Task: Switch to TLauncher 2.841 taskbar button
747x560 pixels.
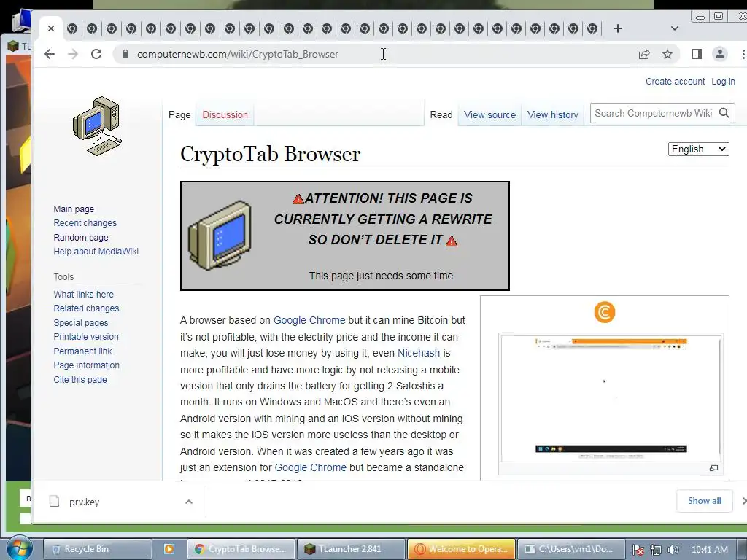Action: tap(351, 549)
